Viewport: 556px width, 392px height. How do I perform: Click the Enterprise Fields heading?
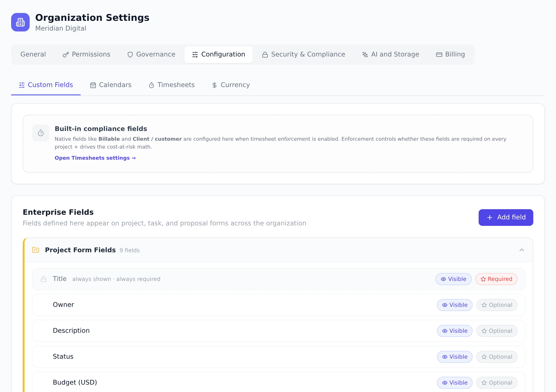[58, 212]
